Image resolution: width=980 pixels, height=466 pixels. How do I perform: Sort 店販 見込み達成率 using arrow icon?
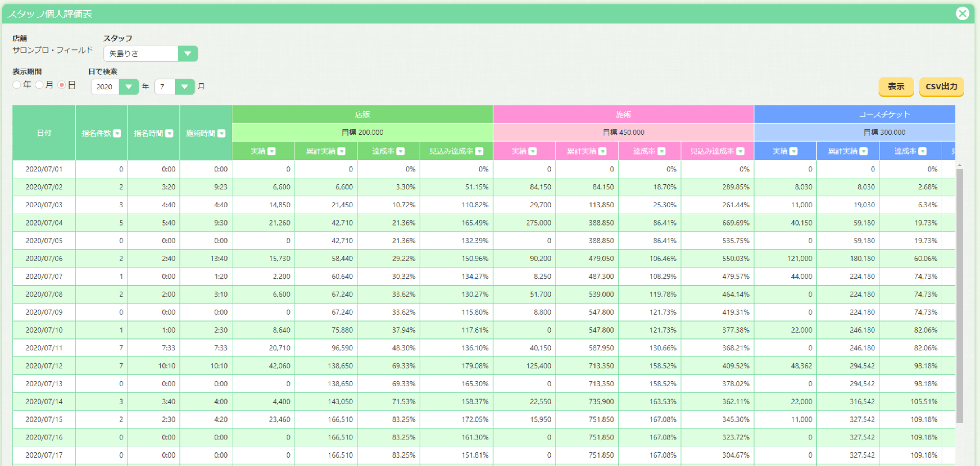click(480, 151)
